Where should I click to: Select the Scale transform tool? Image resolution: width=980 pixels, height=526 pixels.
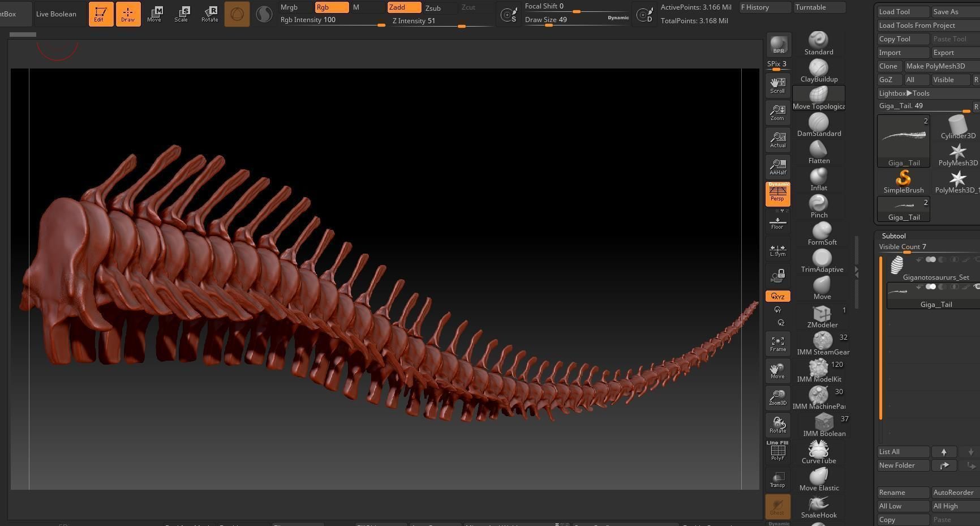click(181, 14)
